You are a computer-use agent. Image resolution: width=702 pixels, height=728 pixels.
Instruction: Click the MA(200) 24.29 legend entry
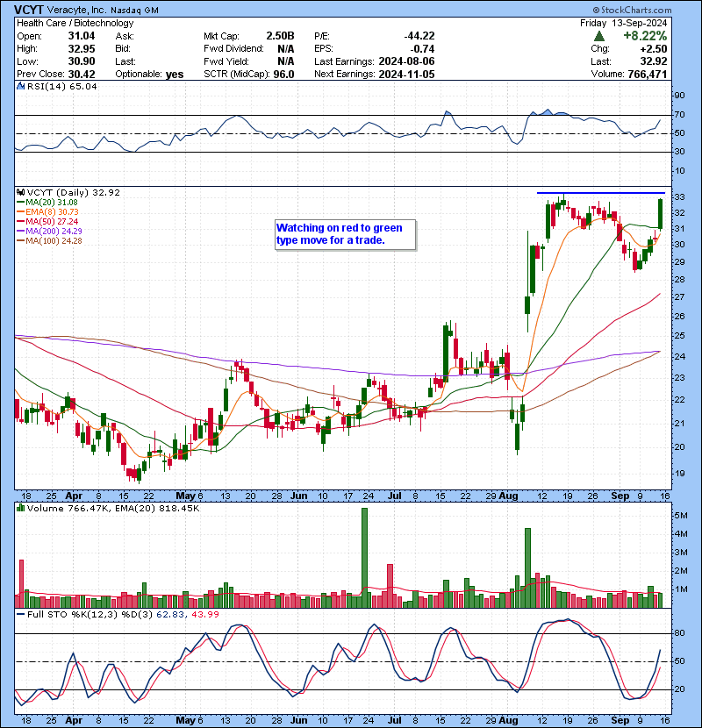tap(49, 232)
